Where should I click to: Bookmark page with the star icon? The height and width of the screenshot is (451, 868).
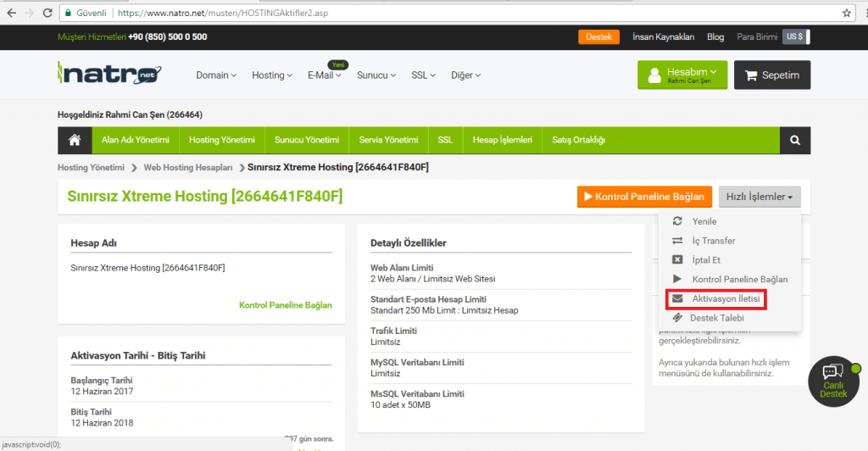coord(847,13)
